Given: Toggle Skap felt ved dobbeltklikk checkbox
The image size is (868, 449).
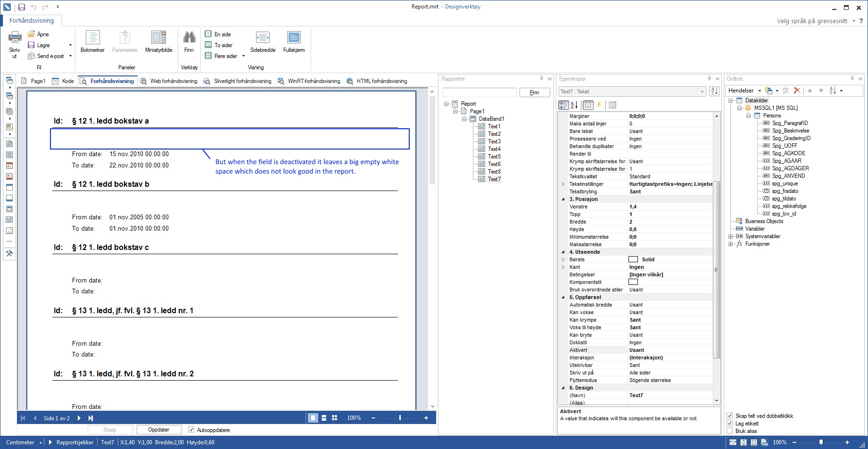Looking at the screenshot, I should 730,416.
